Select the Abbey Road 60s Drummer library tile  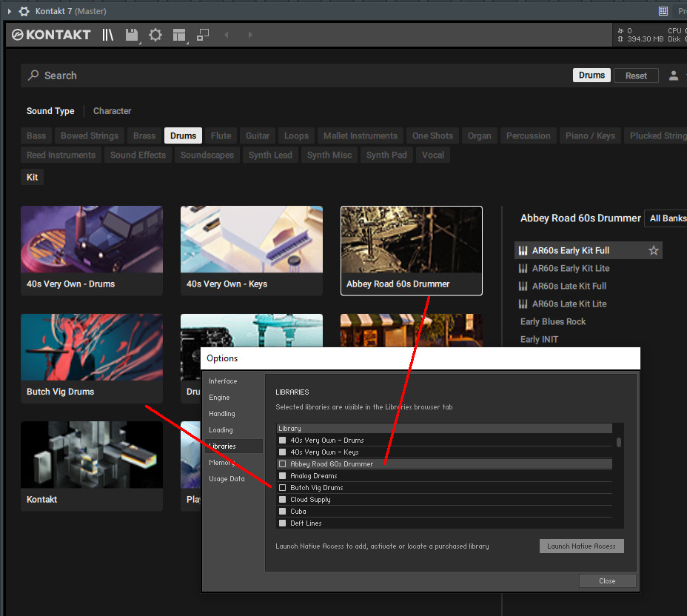click(x=412, y=250)
